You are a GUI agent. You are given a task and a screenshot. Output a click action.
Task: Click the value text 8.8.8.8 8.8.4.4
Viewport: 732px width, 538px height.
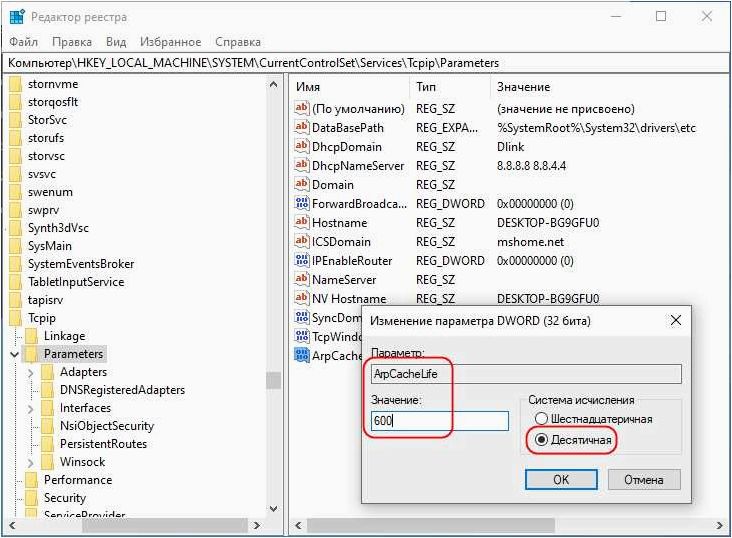(531, 166)
